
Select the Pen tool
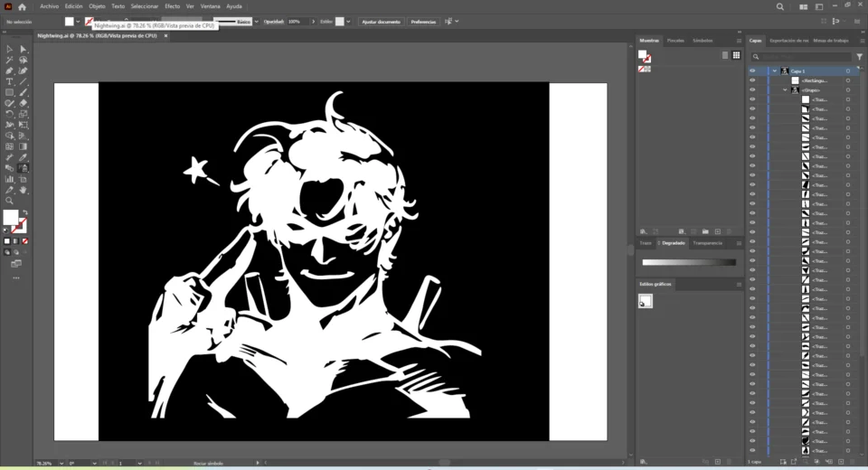[9, 70]
